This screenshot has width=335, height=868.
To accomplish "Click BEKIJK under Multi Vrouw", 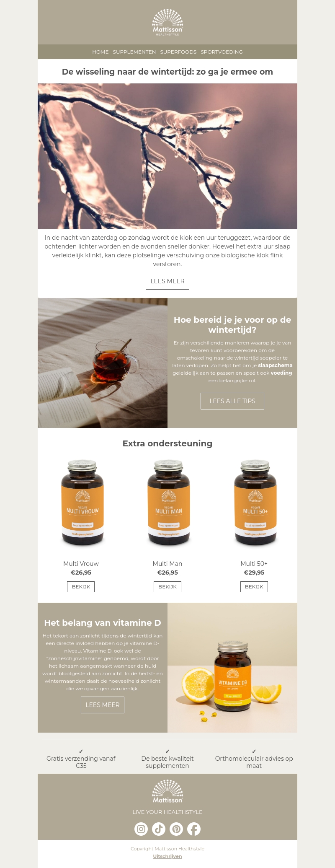I will [x=81, y=587].
